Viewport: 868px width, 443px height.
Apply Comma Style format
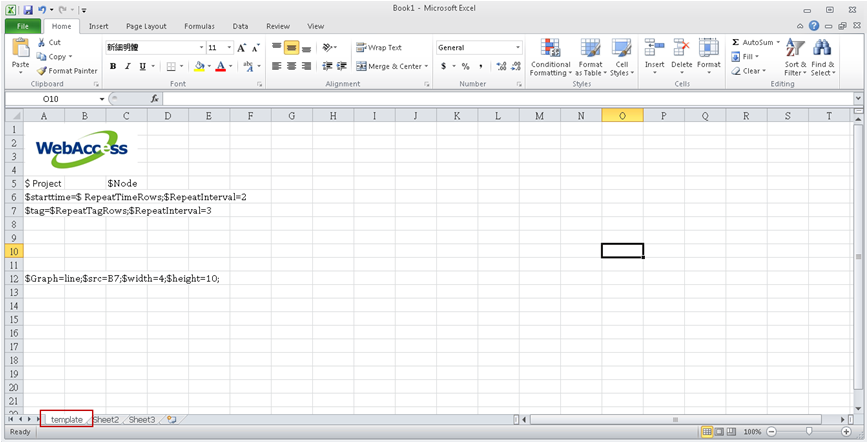click(x=481, y=66)
